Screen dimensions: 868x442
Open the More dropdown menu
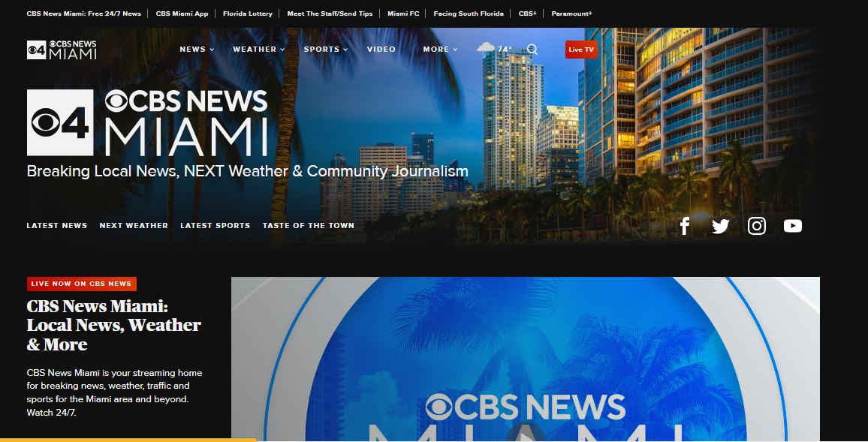coord(440,50)
